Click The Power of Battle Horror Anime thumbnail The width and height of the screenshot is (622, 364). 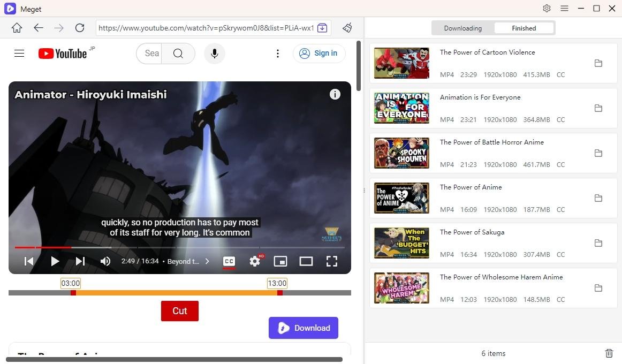[x=401, y=153]
